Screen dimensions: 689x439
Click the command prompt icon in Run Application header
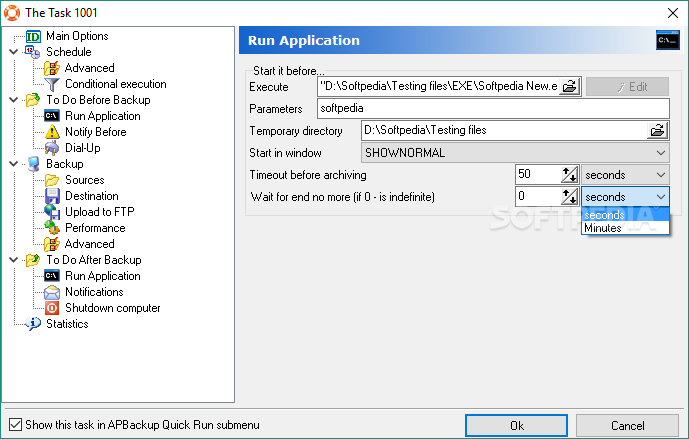click(x=667, y=40)
